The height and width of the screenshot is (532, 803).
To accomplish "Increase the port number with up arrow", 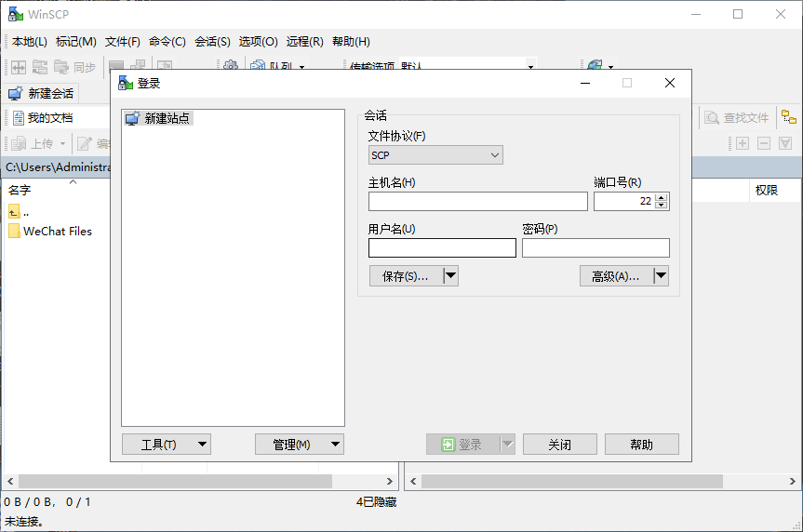I will click(662, 197).
